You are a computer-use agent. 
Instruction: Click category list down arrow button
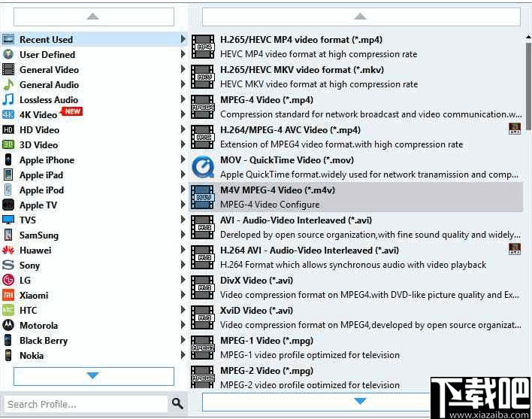click(x=94, y=376)
